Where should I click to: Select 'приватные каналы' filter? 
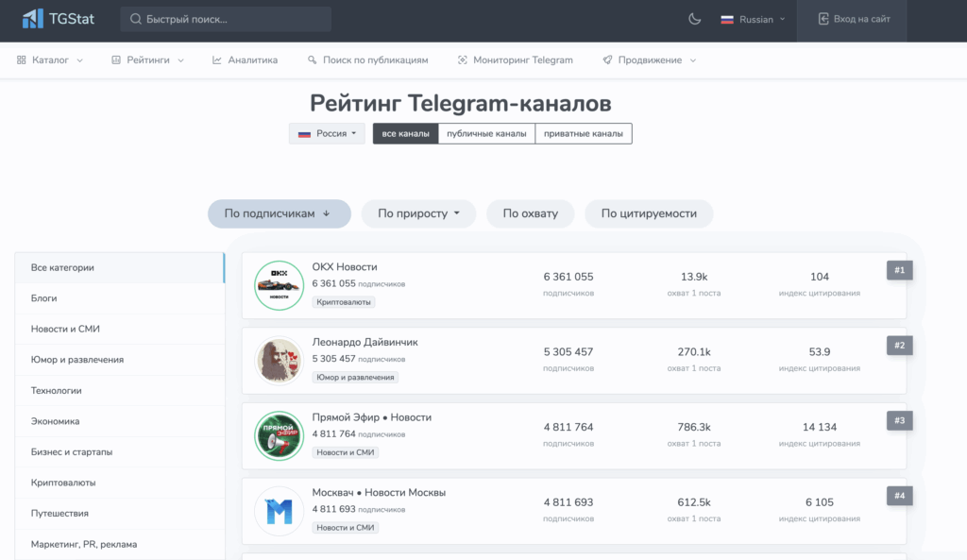click(584, 134)
